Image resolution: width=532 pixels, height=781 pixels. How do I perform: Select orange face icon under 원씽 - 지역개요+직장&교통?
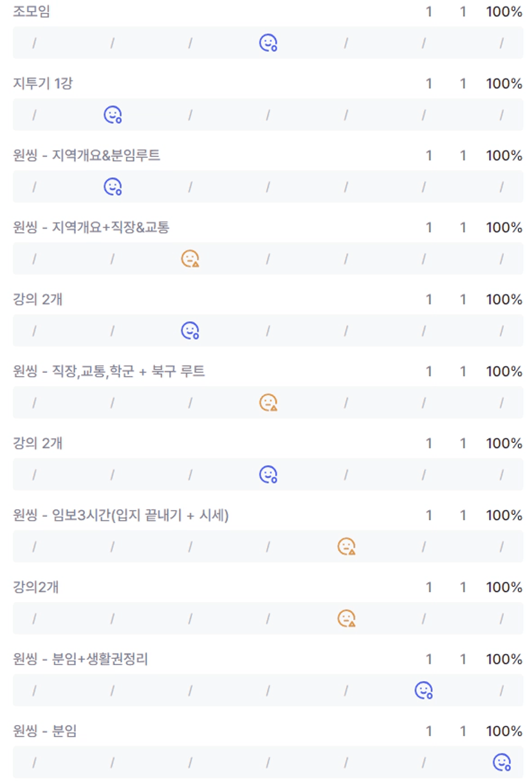click(x=190, y=259)
